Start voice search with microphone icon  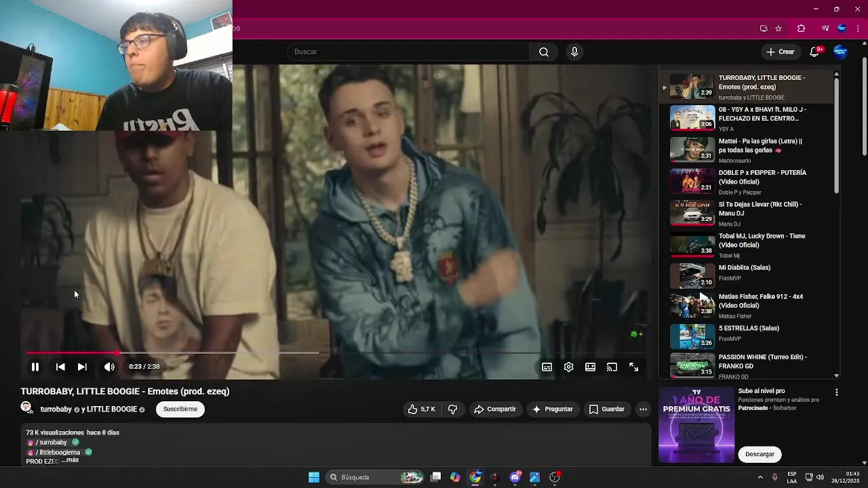pos(574,52)
